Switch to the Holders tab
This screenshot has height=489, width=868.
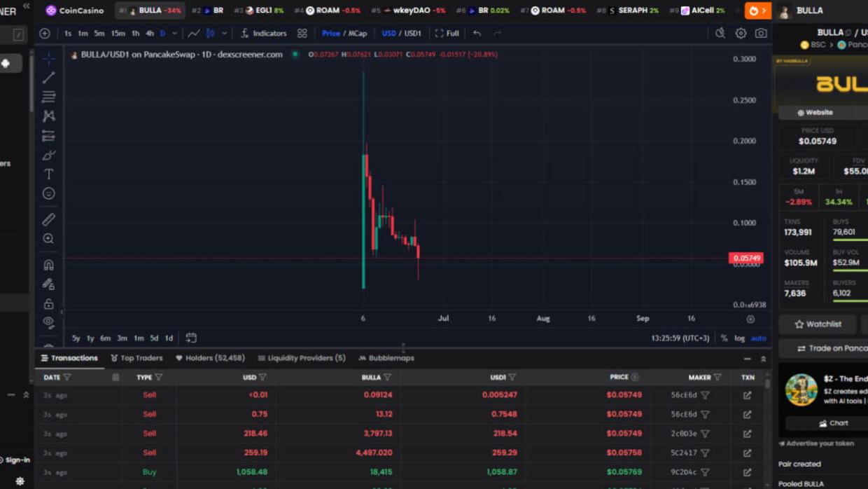pyautogui.click(x=210, y=358)
